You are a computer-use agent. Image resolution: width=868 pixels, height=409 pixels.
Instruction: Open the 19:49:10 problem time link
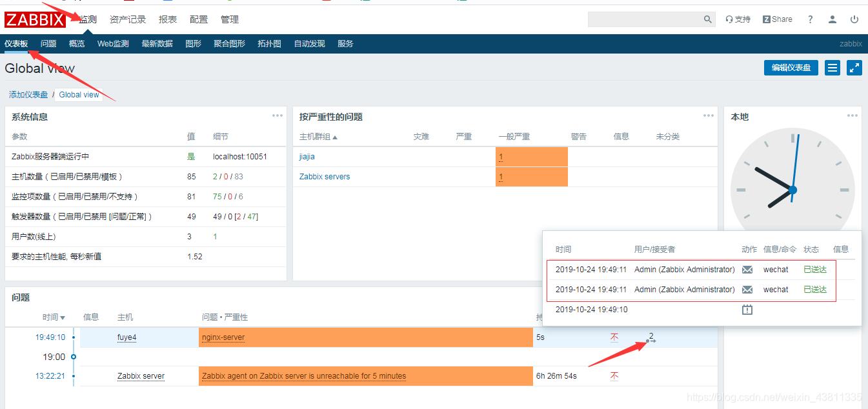tap(50, 337)
